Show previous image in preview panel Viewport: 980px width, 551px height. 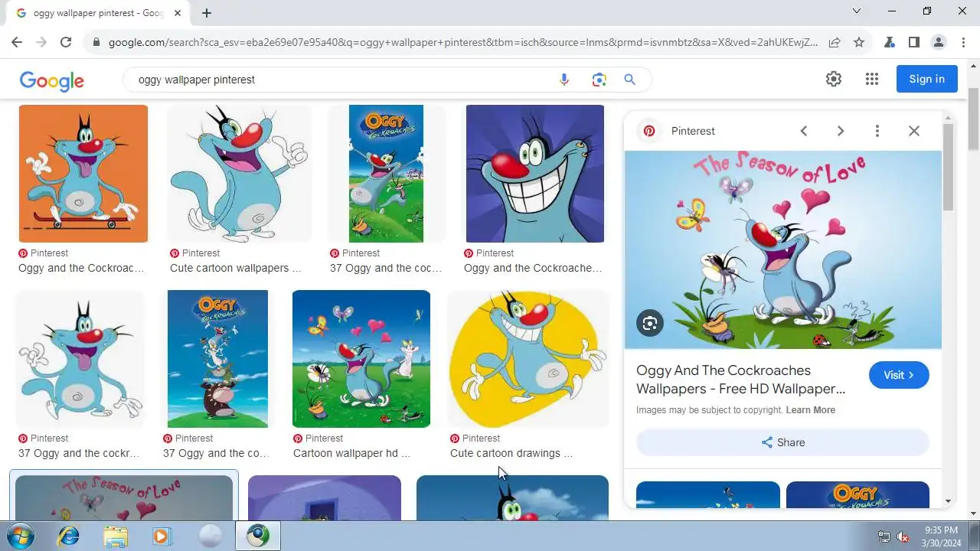[804, 131]
